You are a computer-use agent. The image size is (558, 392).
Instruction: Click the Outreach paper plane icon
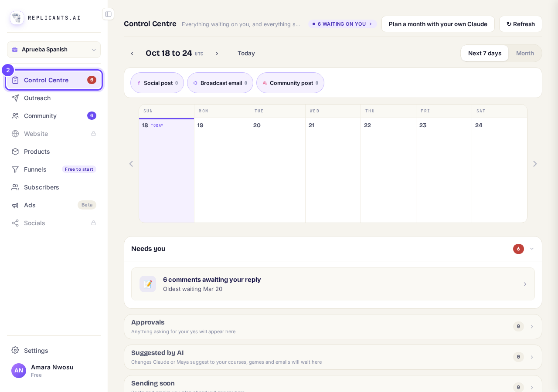pos(15,98)
